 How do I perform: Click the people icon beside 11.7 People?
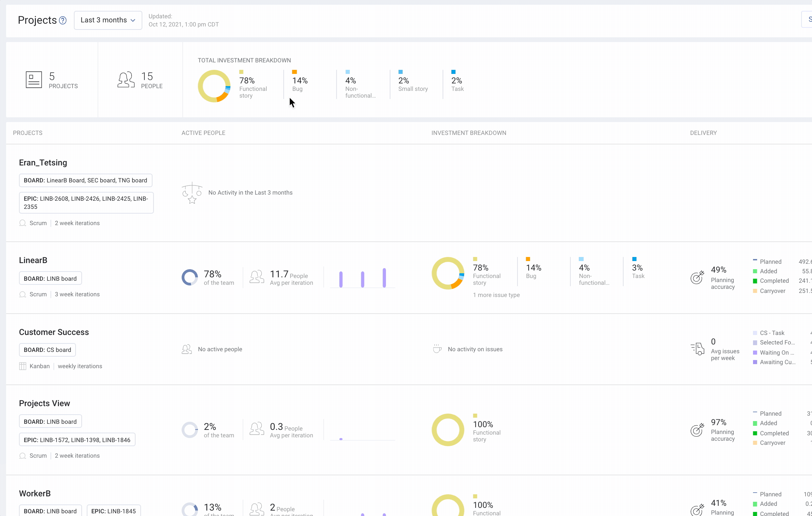coord(257,277)
